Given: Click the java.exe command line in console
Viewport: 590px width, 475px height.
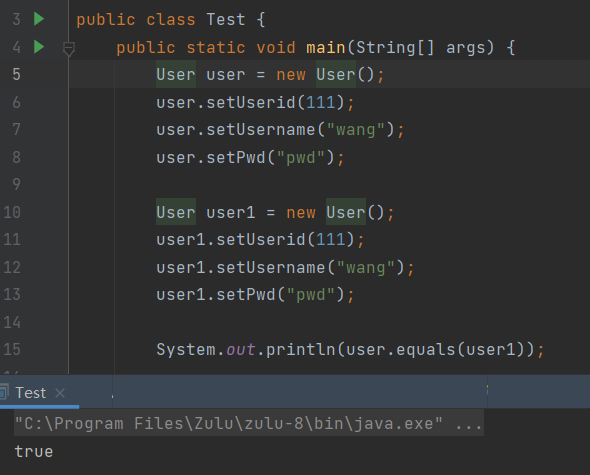Looking at the screenshot, I should pyautogui.click(x=249, y=423).
